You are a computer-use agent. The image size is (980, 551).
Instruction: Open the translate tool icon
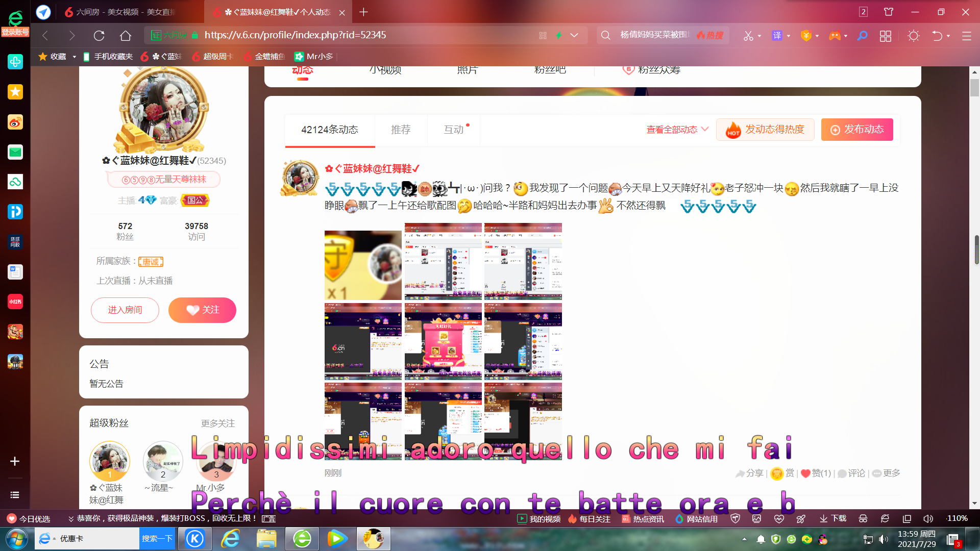tap(777, 36)
